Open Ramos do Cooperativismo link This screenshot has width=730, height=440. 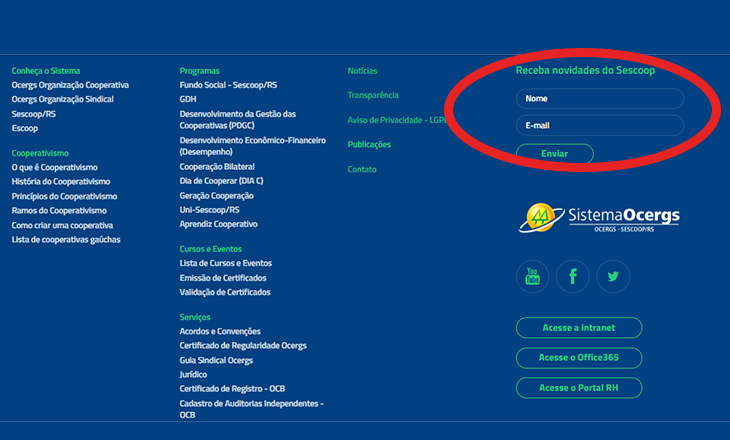[x=59, y=210]
